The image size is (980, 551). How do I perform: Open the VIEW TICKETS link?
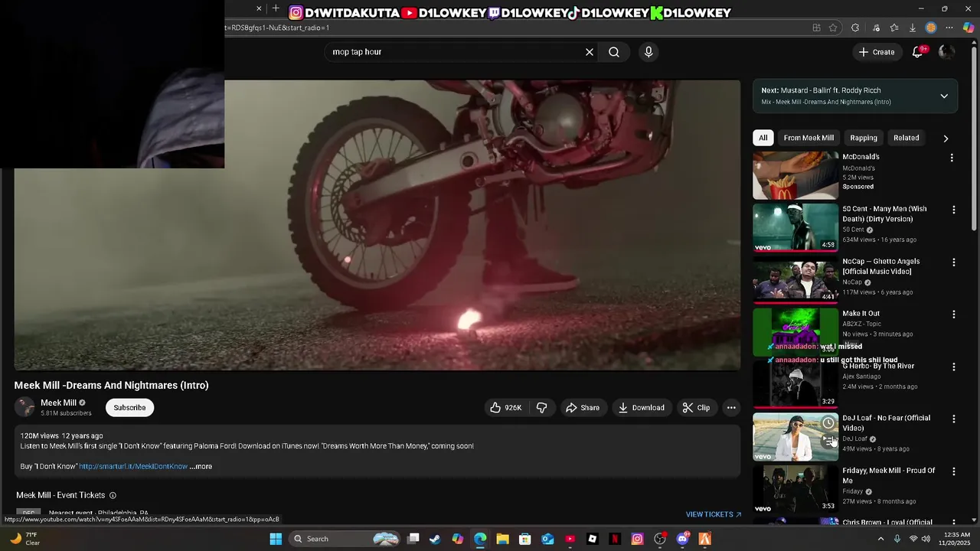pos(713,514)
